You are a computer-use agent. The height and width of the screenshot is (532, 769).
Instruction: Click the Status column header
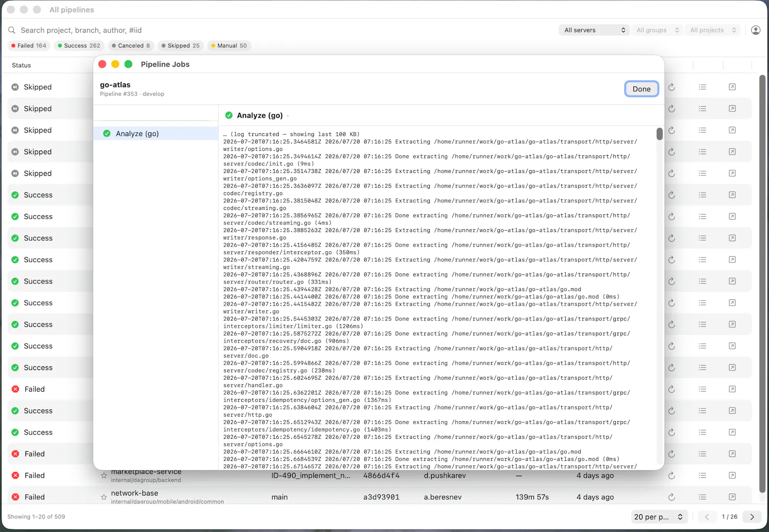[x=21, y=65]
